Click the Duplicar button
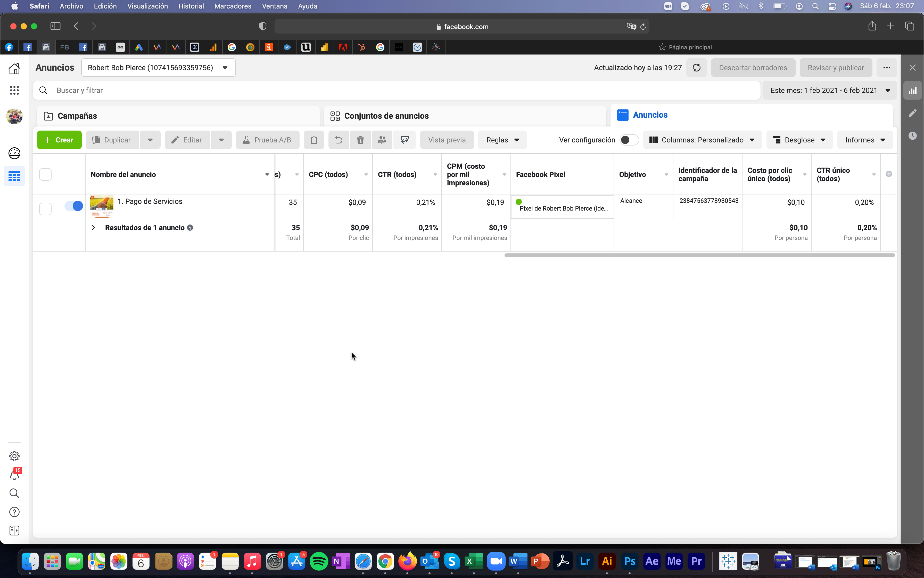The image size is (924, 578). (x=112, y=140)
